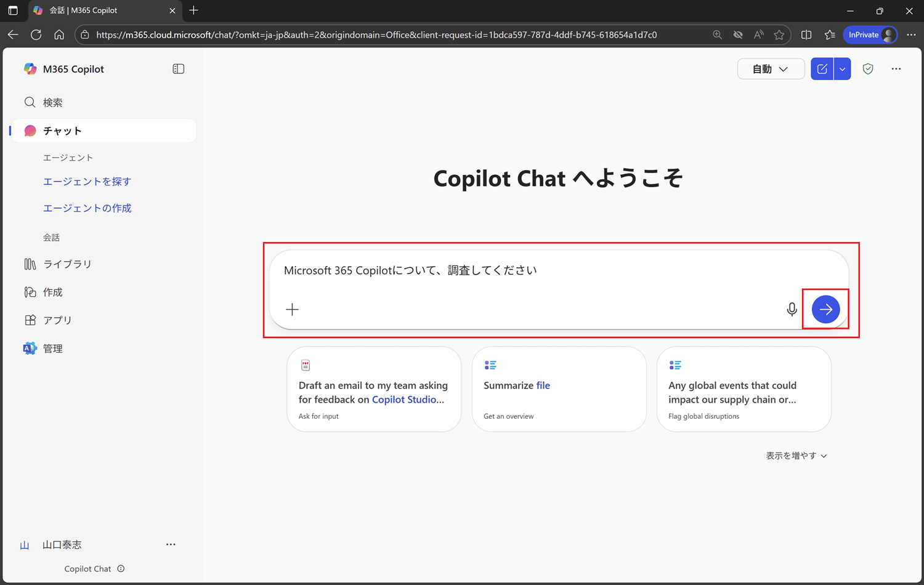Click the address bar URL
924x585 pixels.
[x=376, y=35]
